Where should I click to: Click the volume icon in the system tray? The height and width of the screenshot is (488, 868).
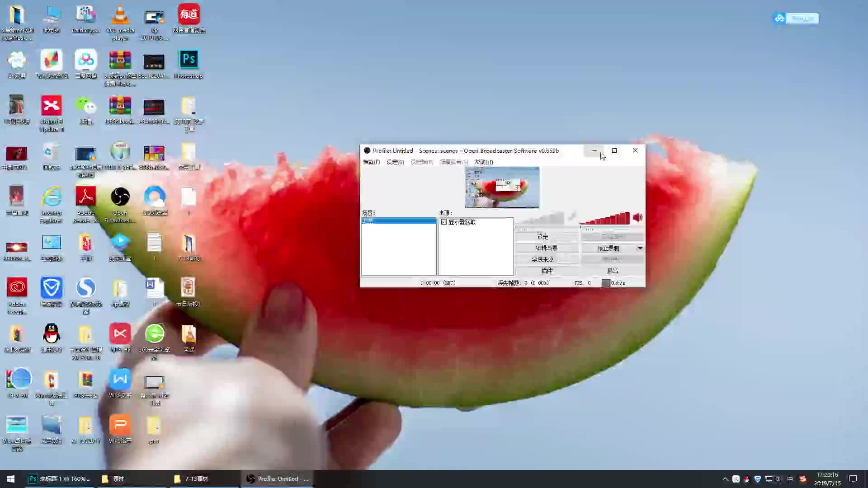tap(778, 479)
